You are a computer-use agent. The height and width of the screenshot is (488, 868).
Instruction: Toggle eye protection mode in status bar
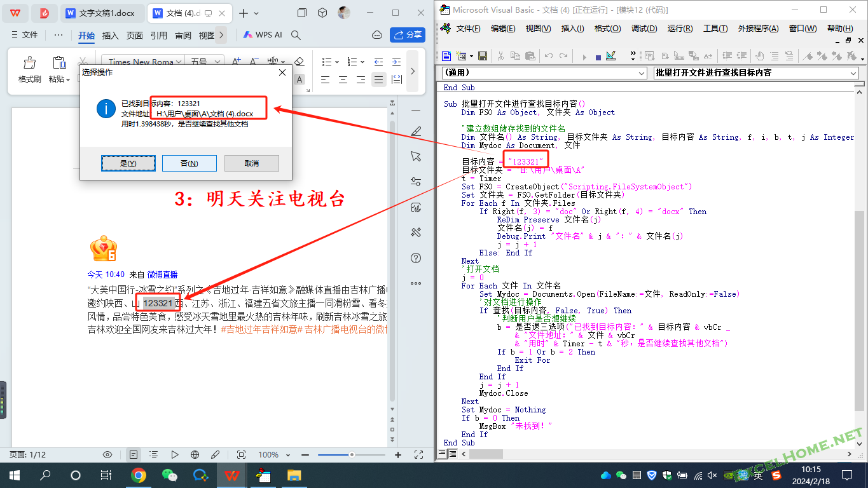tap(107, 455)
